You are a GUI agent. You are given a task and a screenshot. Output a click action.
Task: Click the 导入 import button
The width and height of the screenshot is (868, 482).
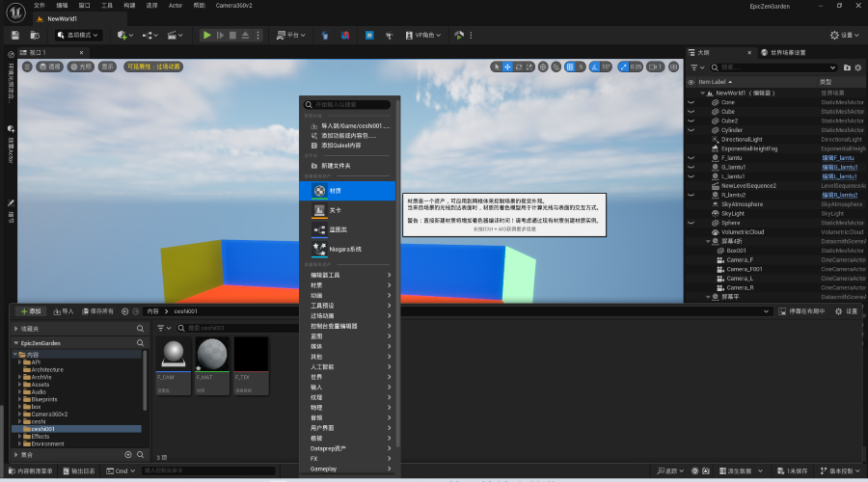[63, 311]
